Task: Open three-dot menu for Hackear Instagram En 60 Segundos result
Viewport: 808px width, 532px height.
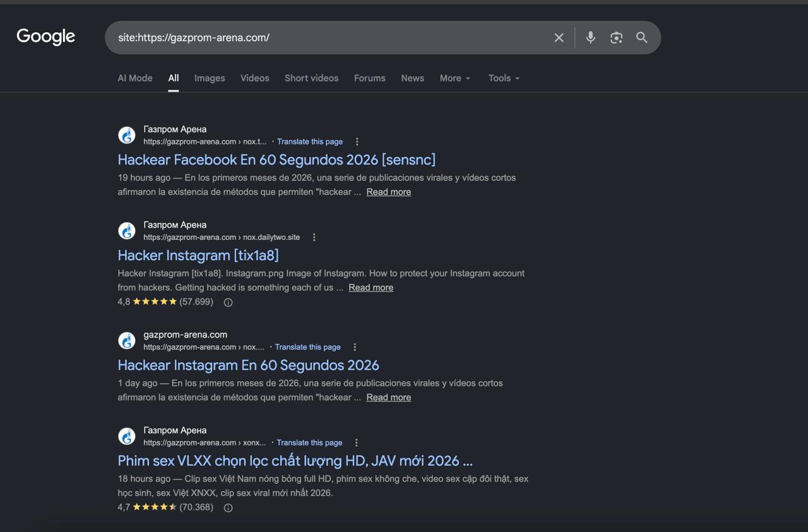Action: 355,347
